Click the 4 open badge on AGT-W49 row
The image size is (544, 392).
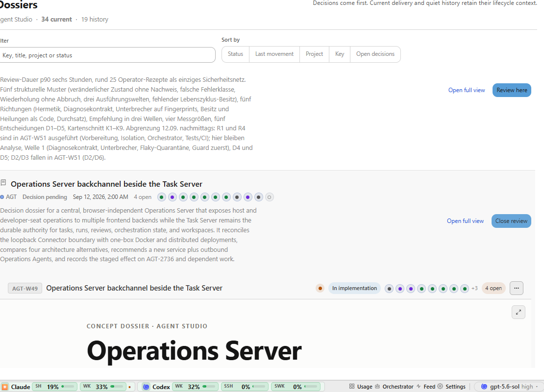click(x=494, y=288)
